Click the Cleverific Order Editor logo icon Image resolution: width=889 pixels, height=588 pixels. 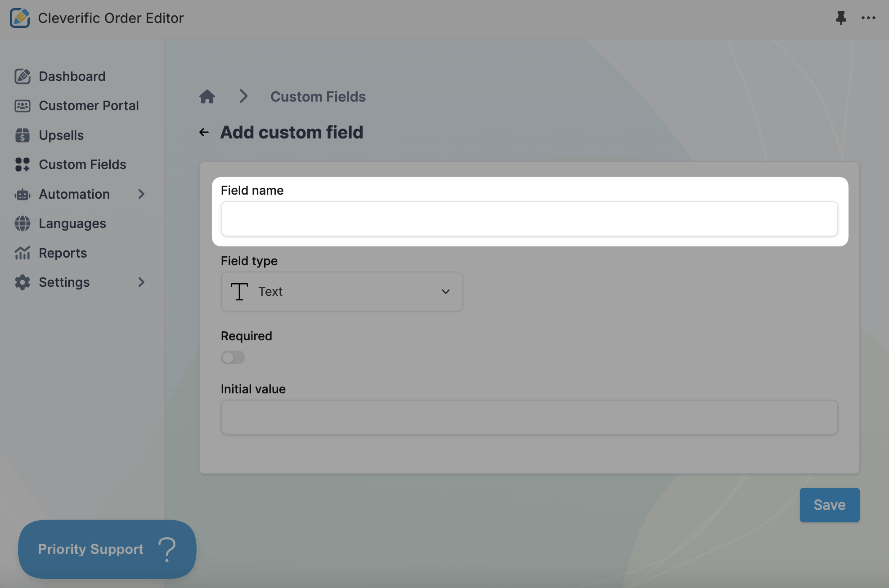tap(20, 18)
